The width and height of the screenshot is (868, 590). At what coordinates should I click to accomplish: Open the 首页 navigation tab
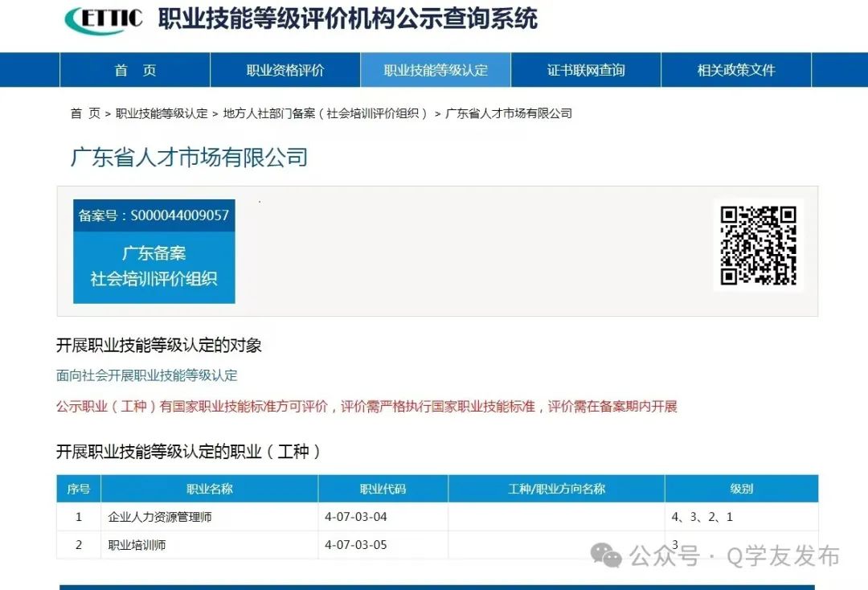tap(135, 70)
